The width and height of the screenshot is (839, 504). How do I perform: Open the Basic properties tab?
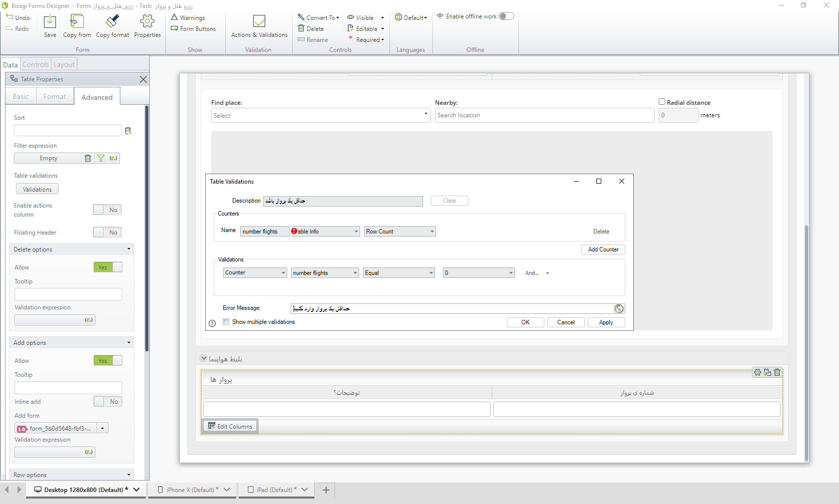click(x=21, y=96)
